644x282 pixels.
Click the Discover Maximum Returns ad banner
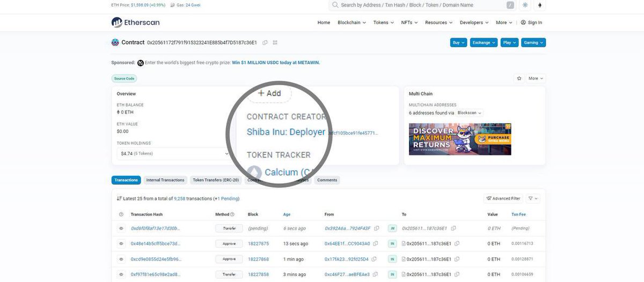click(460, 139)
